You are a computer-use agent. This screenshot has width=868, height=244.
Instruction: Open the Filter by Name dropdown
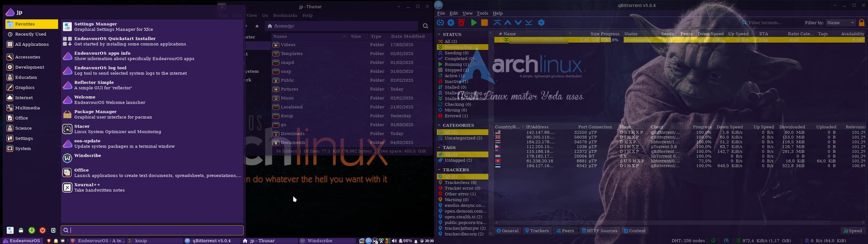coord(840,23)
